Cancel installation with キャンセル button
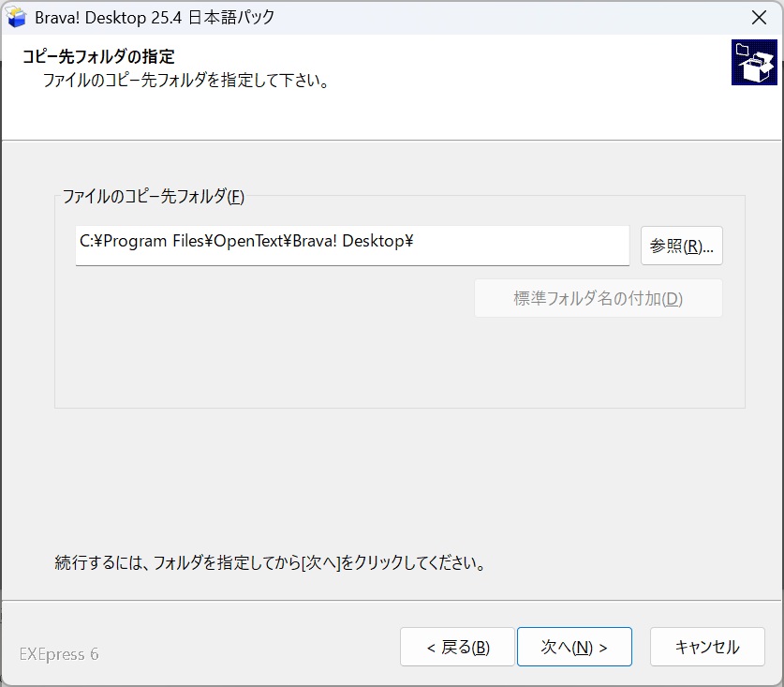Screen dimensions: 784x687 tap(707, 647)
